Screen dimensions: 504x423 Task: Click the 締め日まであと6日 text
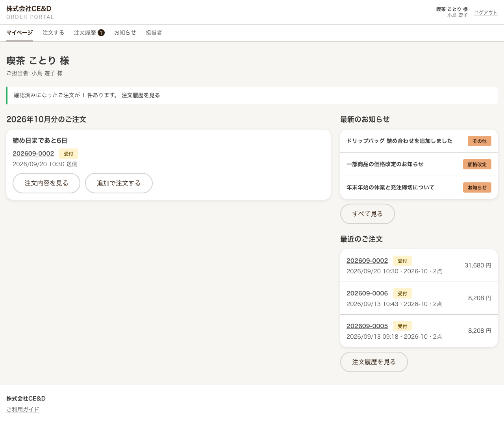pyautogui.click(x=40, y=141)
